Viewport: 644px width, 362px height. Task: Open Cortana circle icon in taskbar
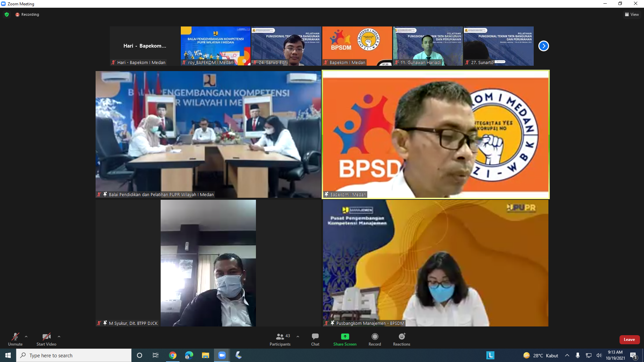click(140, 355)
